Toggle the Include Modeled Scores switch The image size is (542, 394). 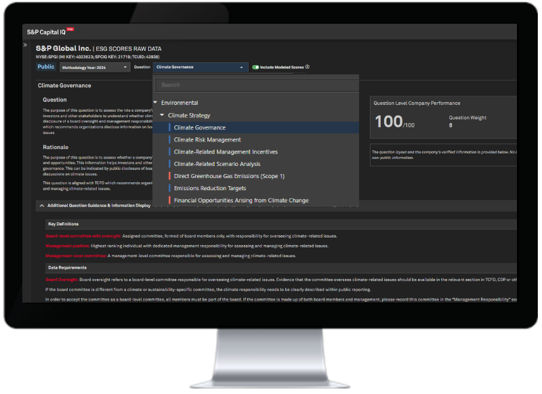255,67
